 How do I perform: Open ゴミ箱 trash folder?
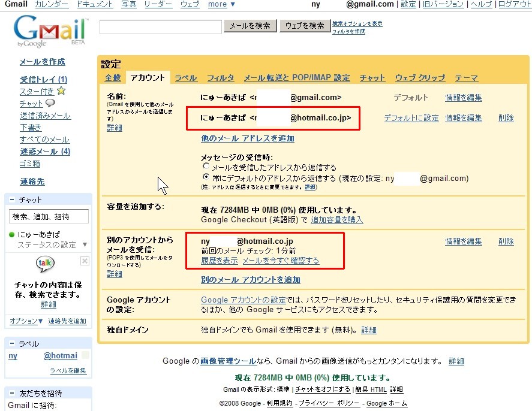[30, 164]
